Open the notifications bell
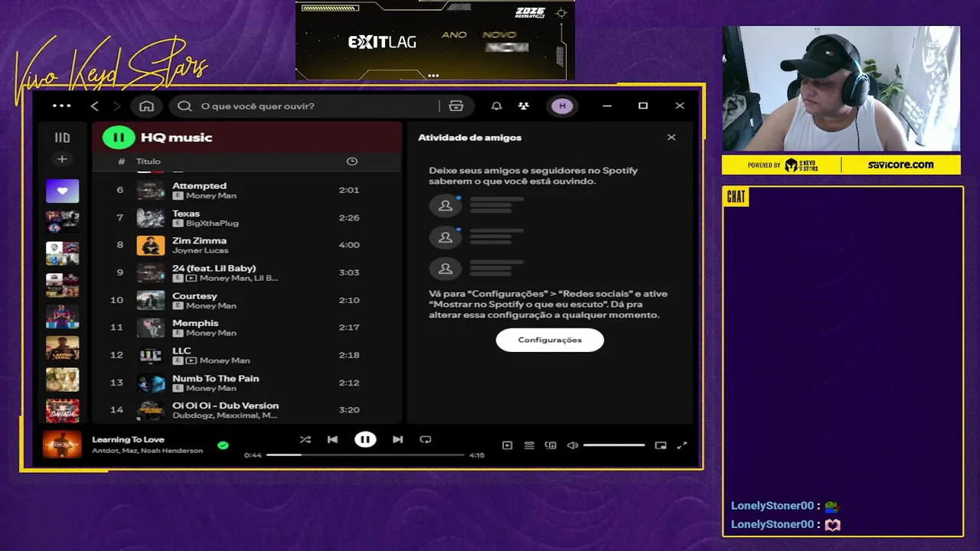Image resolution: width=980 pixels, height=551 pixels. (x=496, y=106)
